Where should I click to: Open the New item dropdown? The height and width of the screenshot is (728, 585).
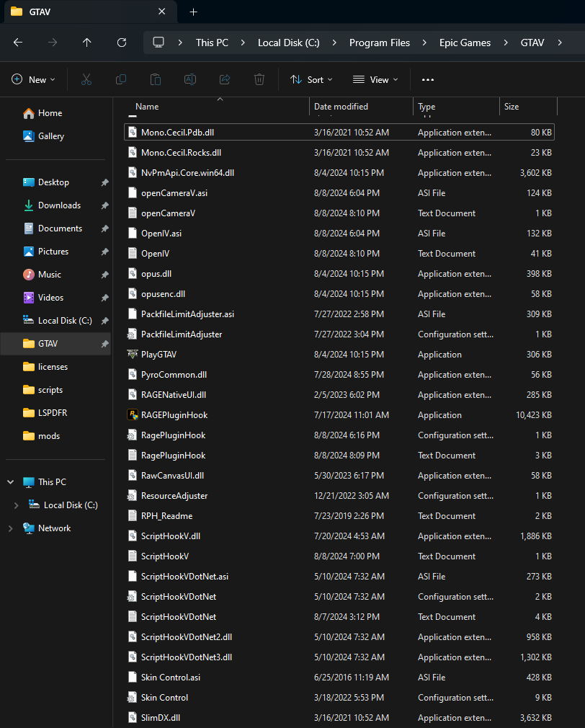[34, 79]
